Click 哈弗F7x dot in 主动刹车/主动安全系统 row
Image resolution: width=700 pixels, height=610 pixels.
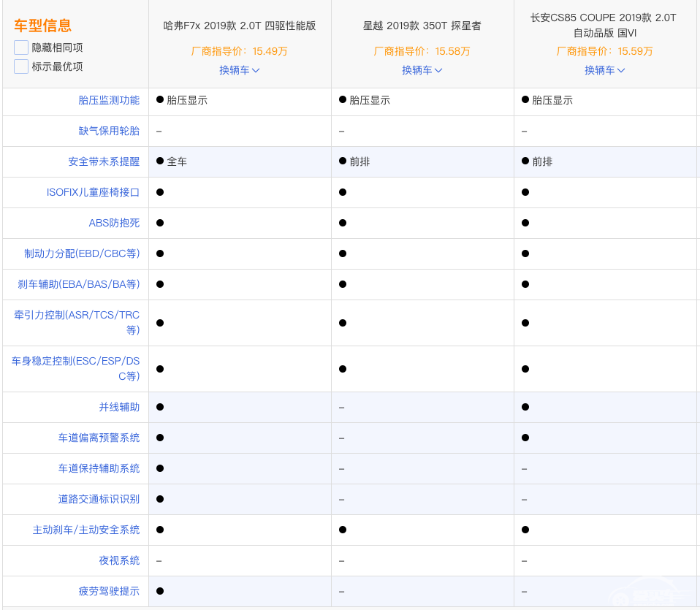pos(160,530)
